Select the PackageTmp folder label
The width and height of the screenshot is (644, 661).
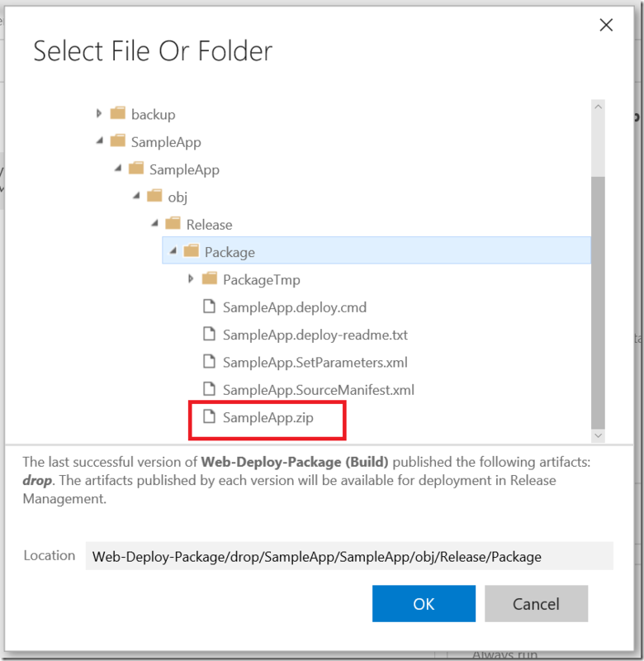tap(262, 280)
